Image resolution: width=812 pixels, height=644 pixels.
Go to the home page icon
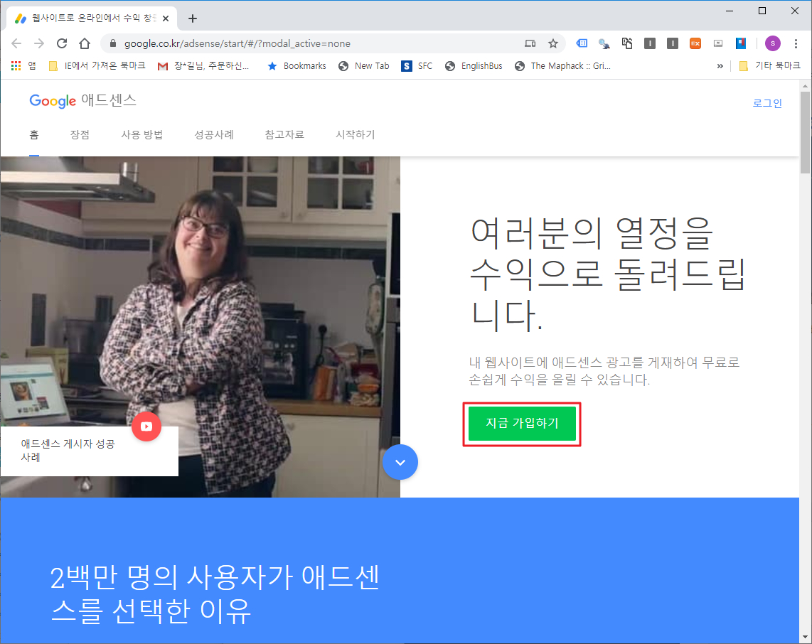[85, 43]
